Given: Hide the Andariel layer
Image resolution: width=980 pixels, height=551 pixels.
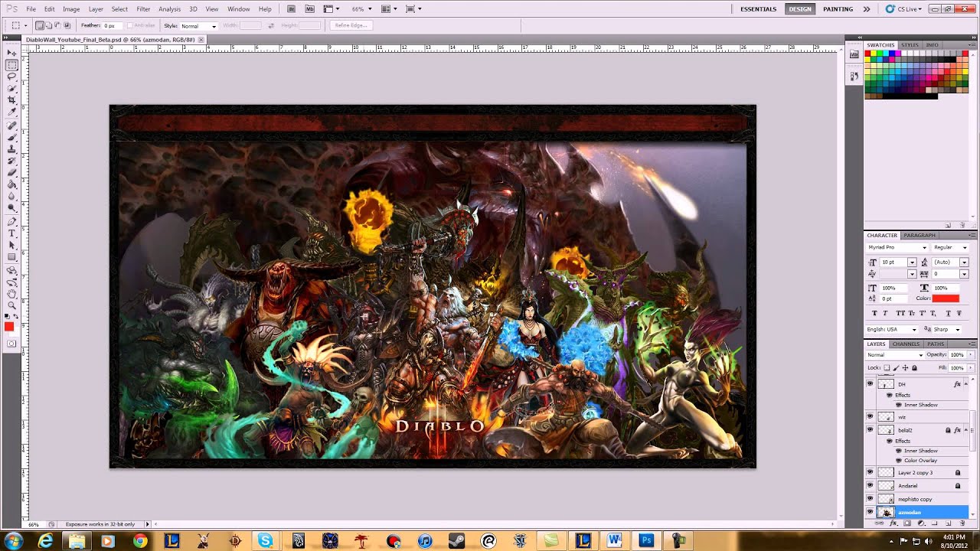Looking at the screenshot, I should click(x=870, y=485).
